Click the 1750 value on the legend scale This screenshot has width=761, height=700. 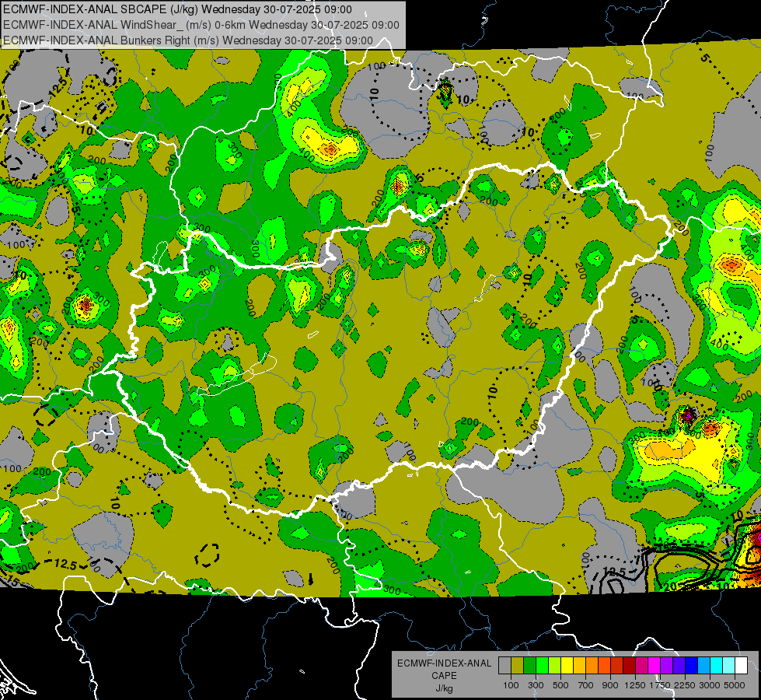(660, 685)
